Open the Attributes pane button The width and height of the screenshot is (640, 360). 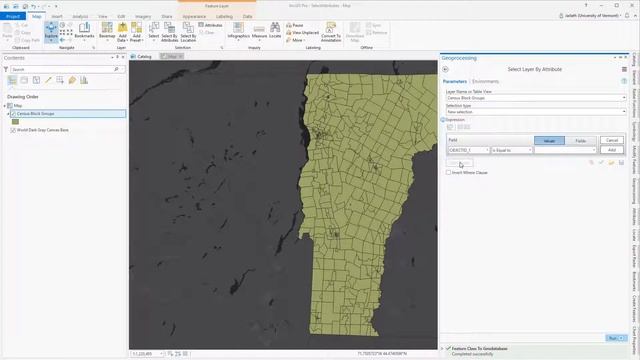tap(210, 25)
